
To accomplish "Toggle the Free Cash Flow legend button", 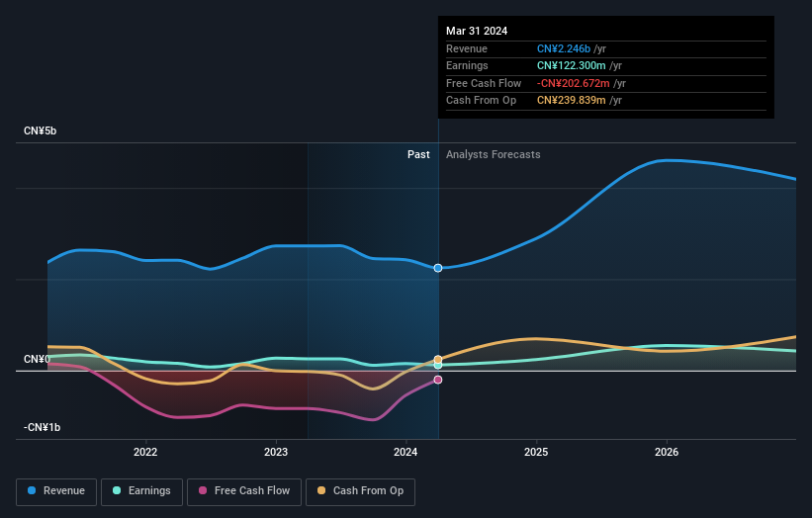I will pyautogui.click(x=244, y=491).
